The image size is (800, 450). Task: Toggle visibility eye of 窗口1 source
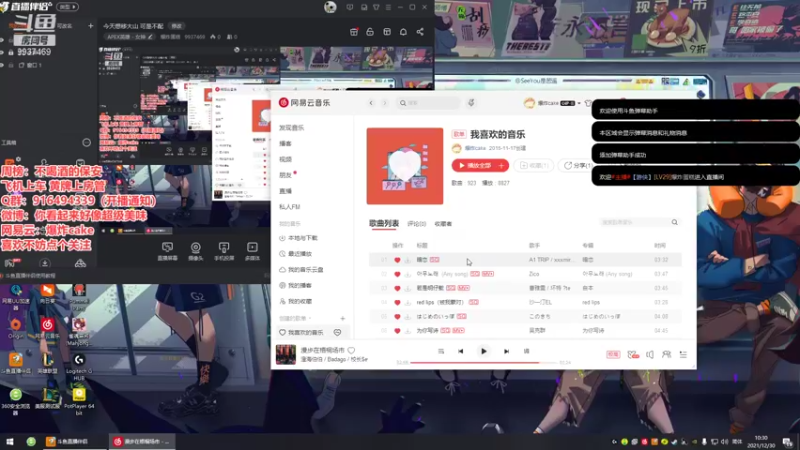[3, 65]
